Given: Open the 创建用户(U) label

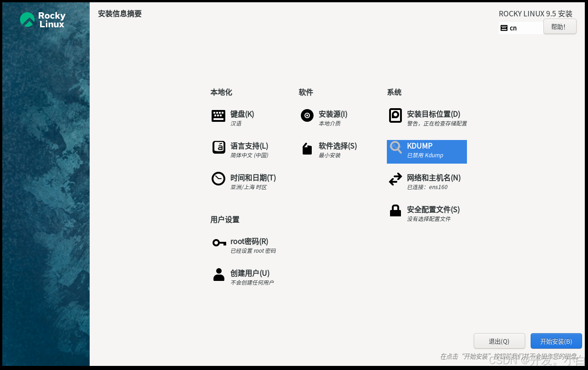Looking at the screenshot, I should coord(250,273).
